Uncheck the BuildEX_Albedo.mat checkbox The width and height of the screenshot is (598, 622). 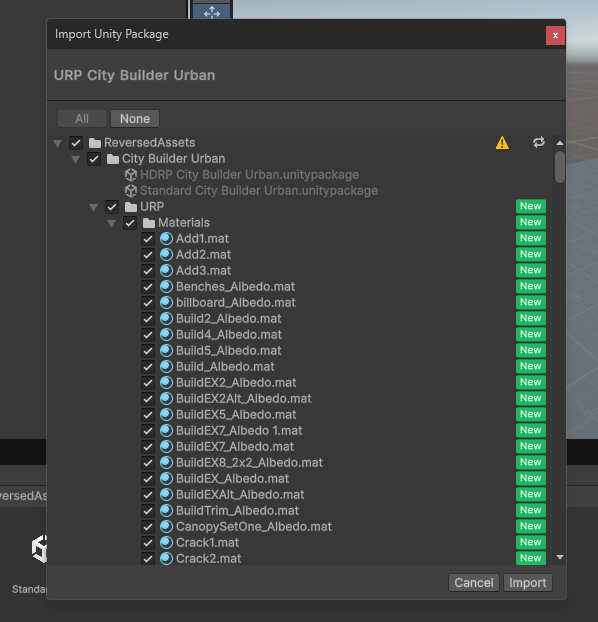pyautogui.click(x=148, y=479)
